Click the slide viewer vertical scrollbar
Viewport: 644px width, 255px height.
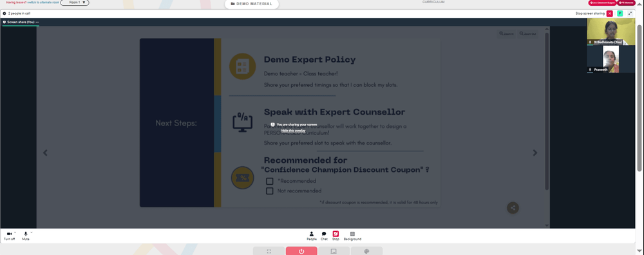pyautogui.click(x=547, y=111)
